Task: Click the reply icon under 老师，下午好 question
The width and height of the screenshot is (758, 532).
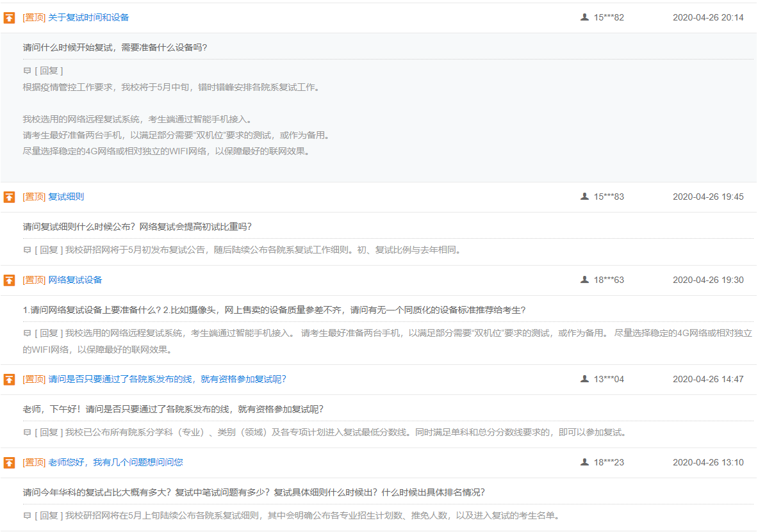Action: click(x=27, y=433)
